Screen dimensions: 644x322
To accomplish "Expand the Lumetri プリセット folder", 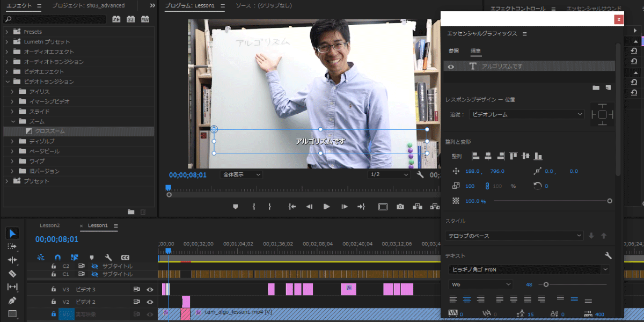I will (x=7, y=42).
